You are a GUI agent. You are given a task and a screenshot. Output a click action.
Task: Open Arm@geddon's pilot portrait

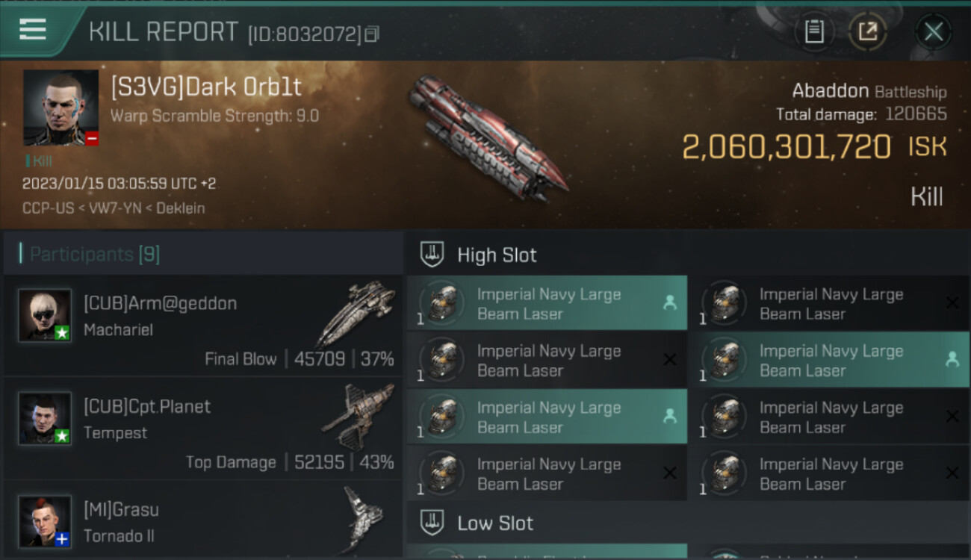pyautogui.click(x=45, y=315)
